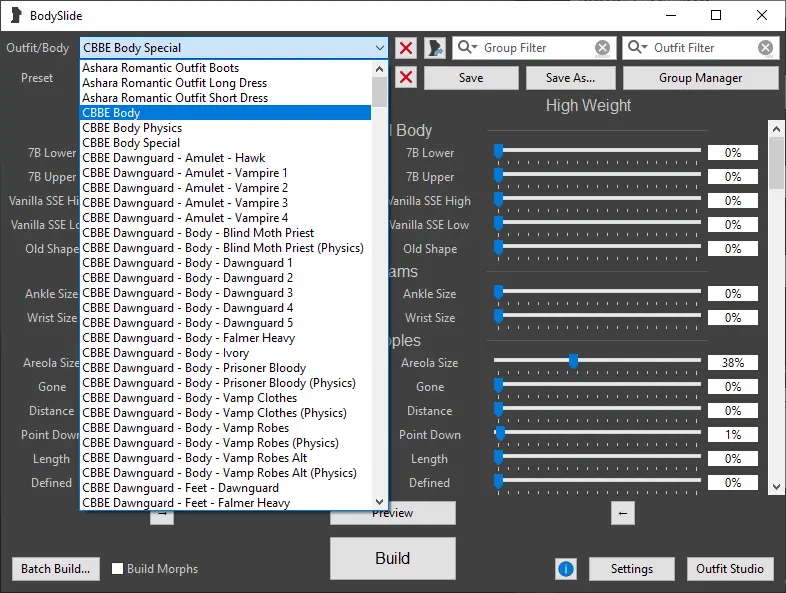
Task: Select CBBE Dawnguard - Body - Vamp Robes
Action: [226, 428]
